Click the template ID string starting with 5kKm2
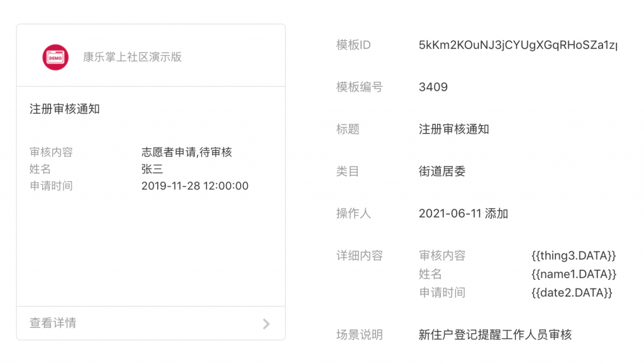This screenshot has width=644, height=364. point(518,45)
